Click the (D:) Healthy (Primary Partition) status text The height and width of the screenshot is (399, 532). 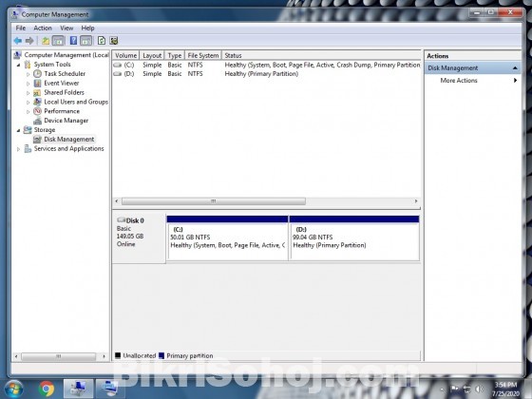(x=261, y=74)
